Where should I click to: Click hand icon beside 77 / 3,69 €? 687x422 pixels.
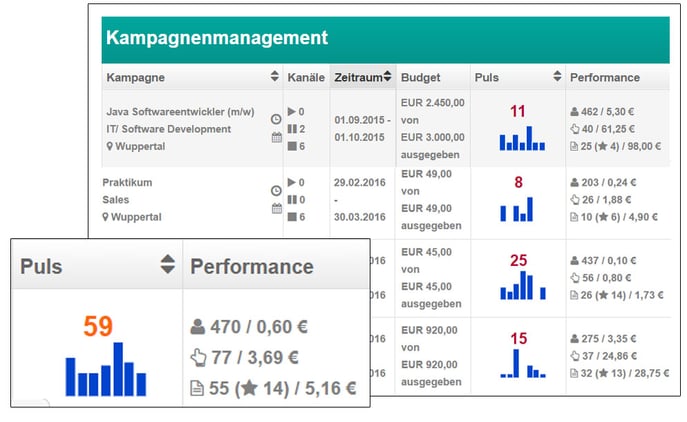[x=198, y=358]
